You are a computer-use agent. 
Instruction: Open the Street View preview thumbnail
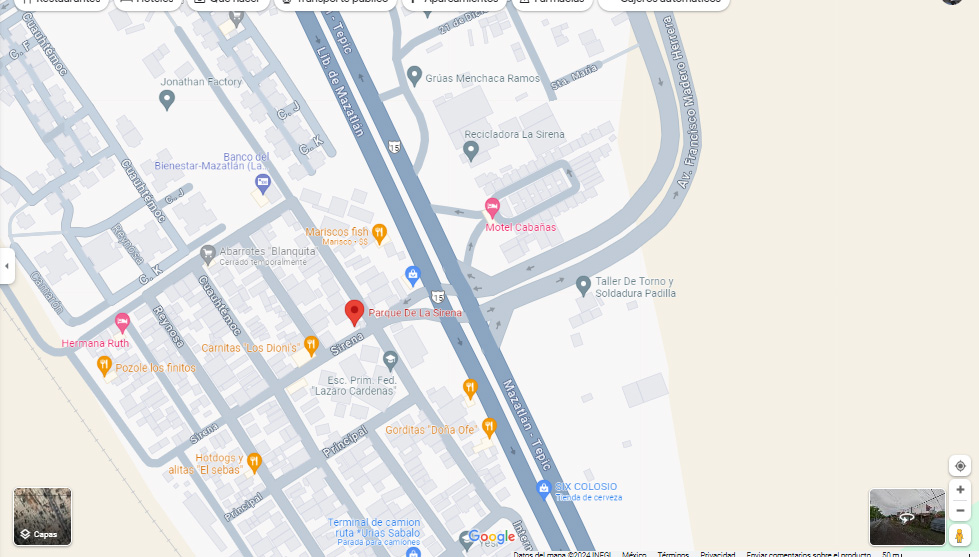tap(907, 517)
